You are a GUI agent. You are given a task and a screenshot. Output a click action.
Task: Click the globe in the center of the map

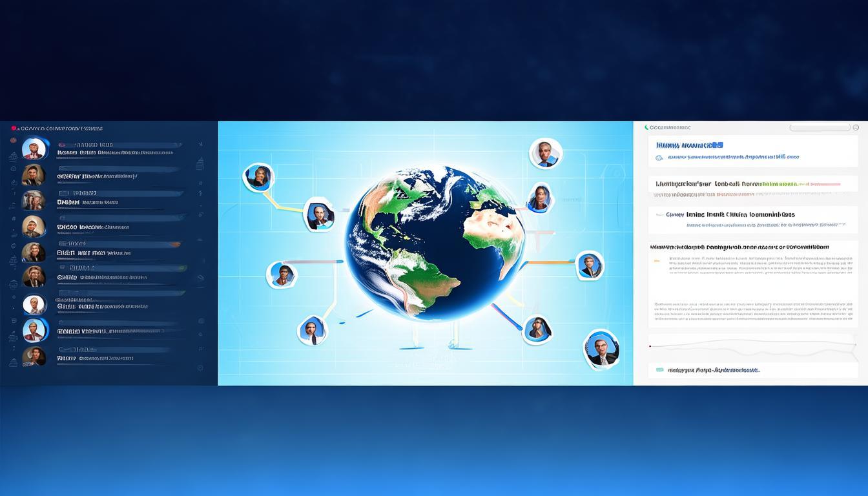pos(434,244)
